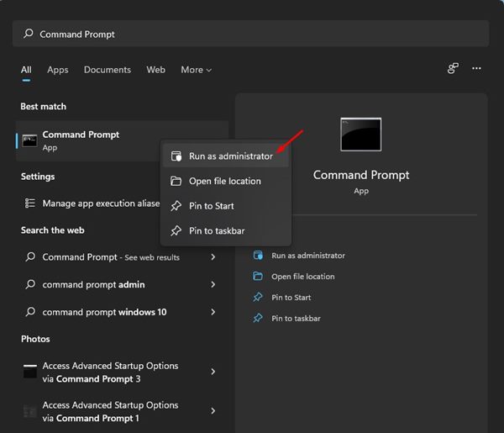Switch to the Documents search tab

pos(108,70)
